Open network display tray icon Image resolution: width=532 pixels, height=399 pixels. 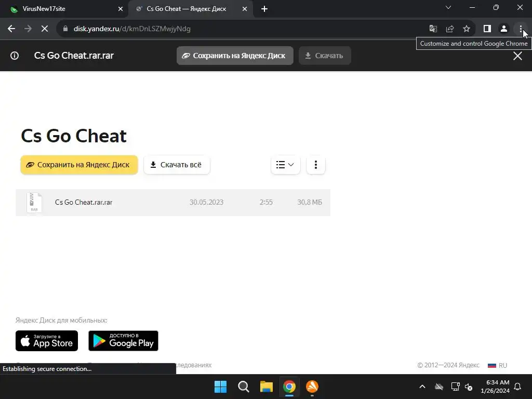[x=455, y=387]
